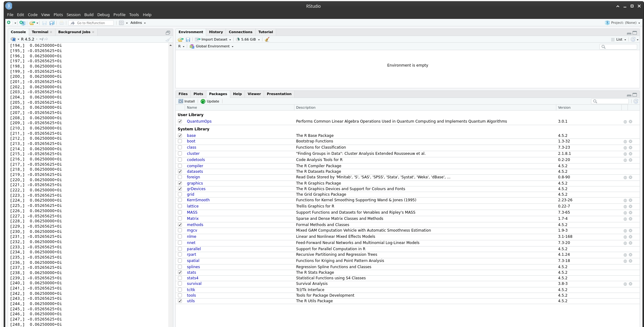Close the Terminal tab
Screen dimensions: 644x327
(x=51, y=32)
